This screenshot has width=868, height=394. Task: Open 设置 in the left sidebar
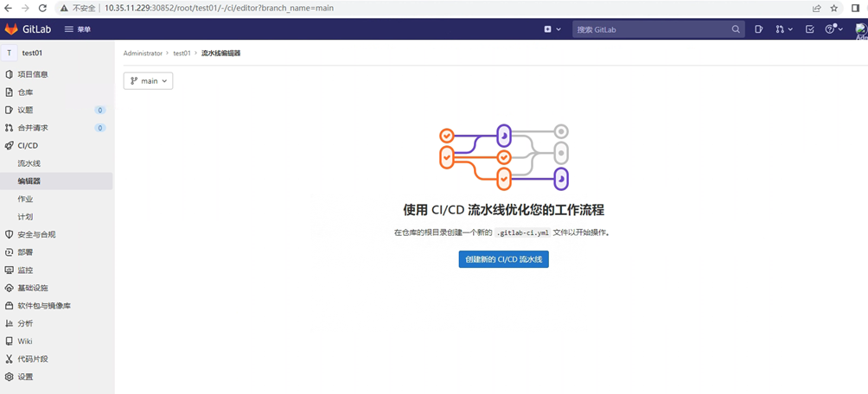pos(26,377)
